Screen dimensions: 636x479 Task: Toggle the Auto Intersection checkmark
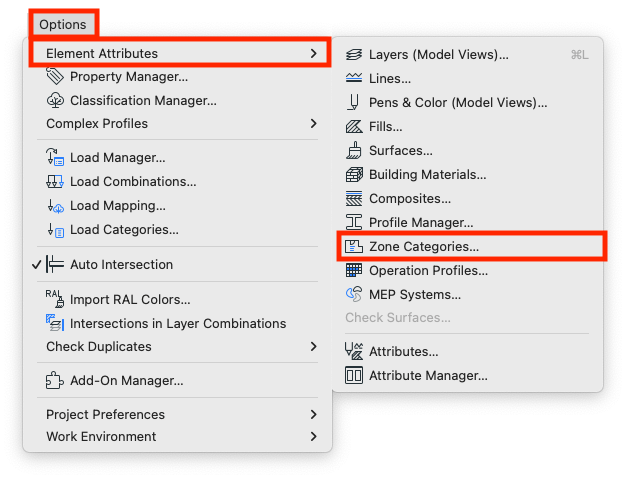coord(37,264)
